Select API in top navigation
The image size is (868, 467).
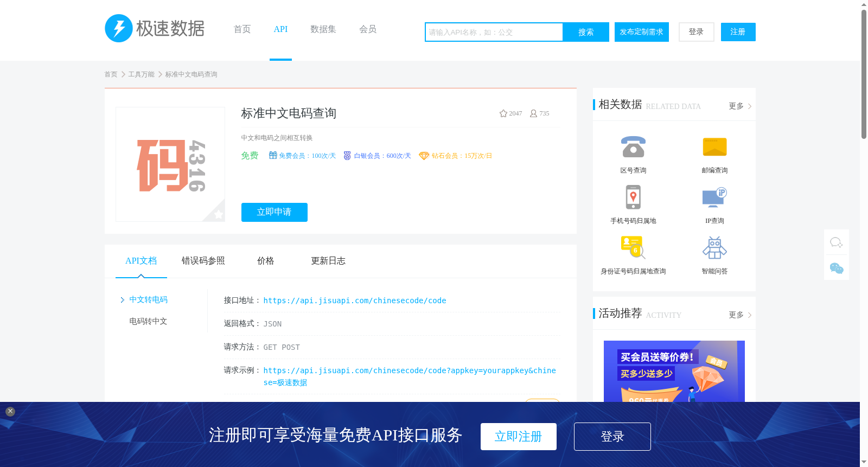tap(280, 29)
